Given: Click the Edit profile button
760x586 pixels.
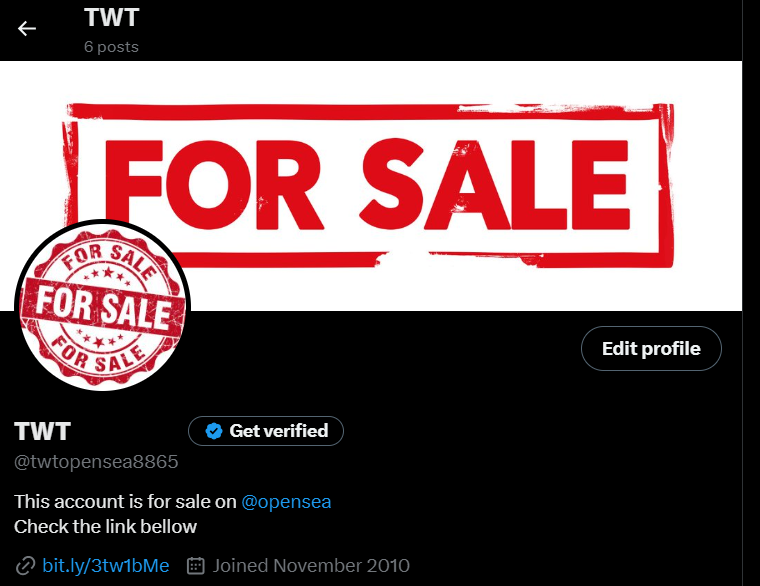Looking at the screenshot, I should point(651,348).
